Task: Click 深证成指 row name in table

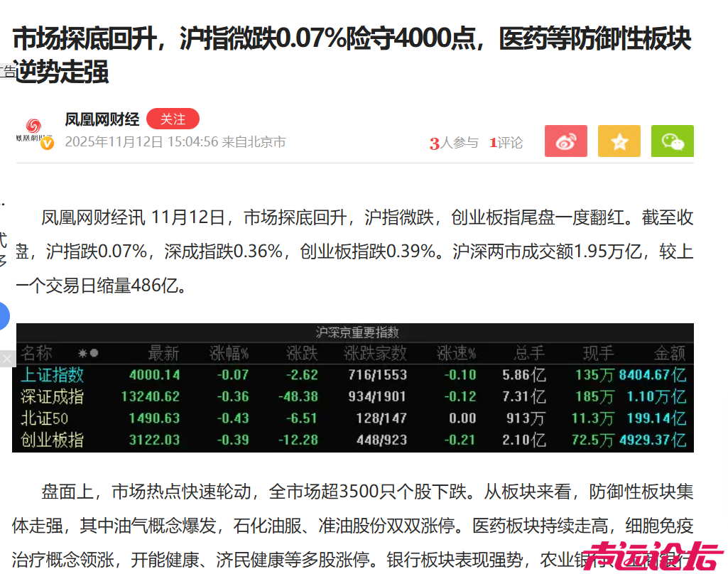Action: 52,396
